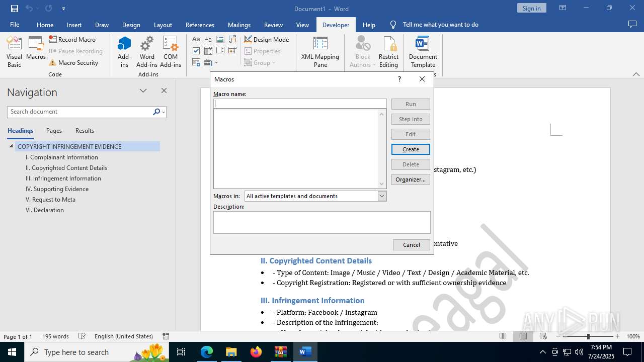Viewport: 644px width, 362px height.
Task: Click the Macros dialog help icon
Action: [399, 79]
